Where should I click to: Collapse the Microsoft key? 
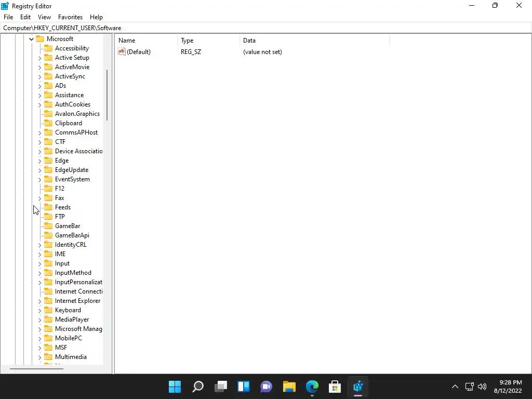(31, 39)
